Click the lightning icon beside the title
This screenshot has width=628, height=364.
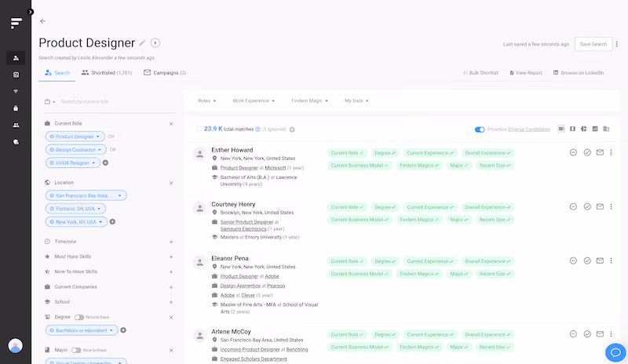155,43
